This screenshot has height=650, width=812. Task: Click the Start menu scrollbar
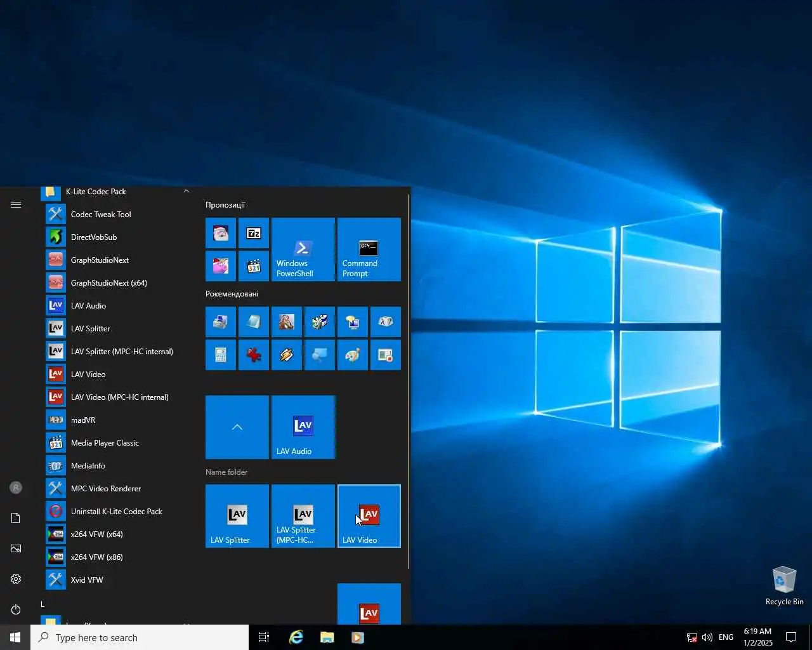point(409,381)
